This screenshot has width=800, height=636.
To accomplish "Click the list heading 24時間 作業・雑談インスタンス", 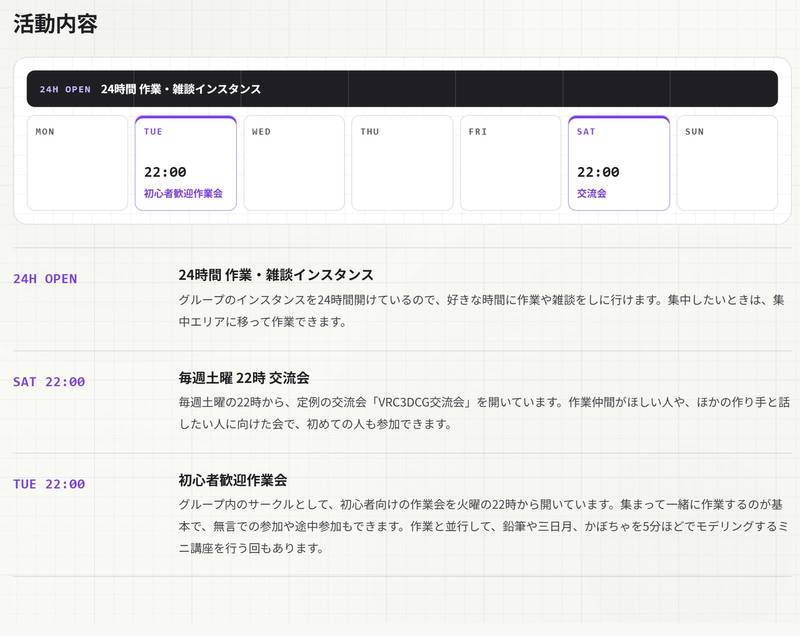I will (x=276, y=275).
